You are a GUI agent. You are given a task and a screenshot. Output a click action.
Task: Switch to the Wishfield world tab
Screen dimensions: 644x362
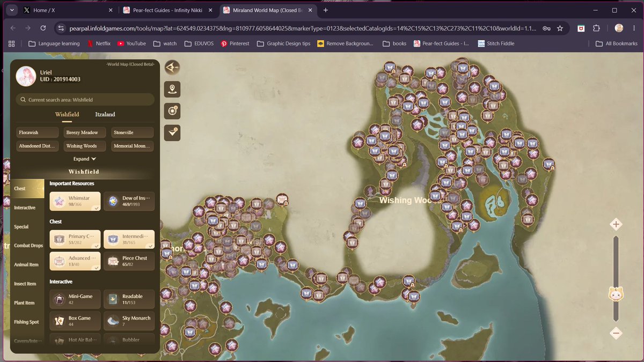pos(67,114)
